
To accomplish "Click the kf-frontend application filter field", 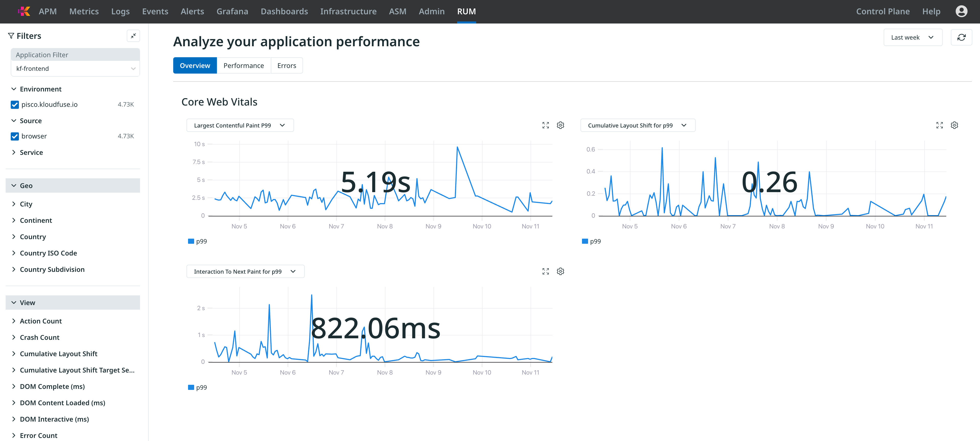I will pos(75,68).
